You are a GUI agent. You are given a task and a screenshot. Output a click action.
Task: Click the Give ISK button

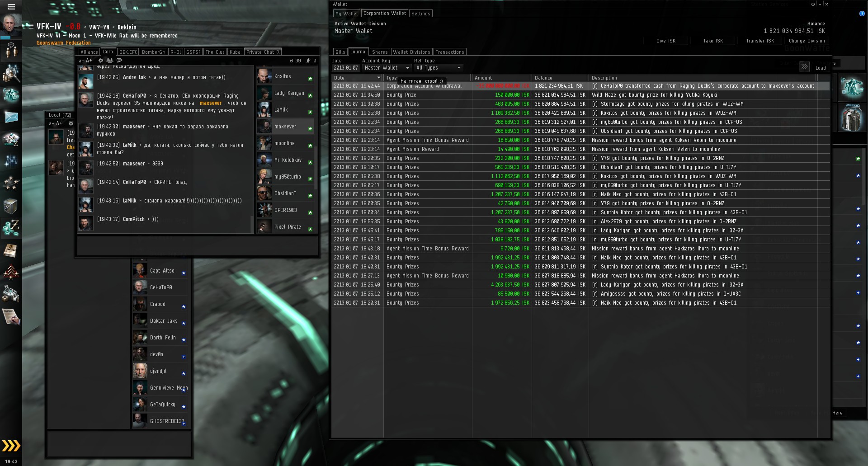(x=666, y=41)
